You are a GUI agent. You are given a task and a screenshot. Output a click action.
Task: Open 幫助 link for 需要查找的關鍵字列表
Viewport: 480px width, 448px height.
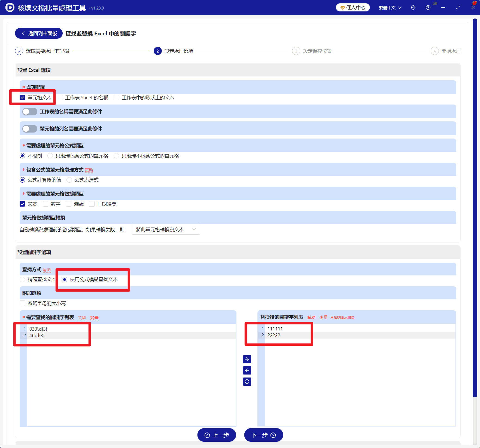82,318
